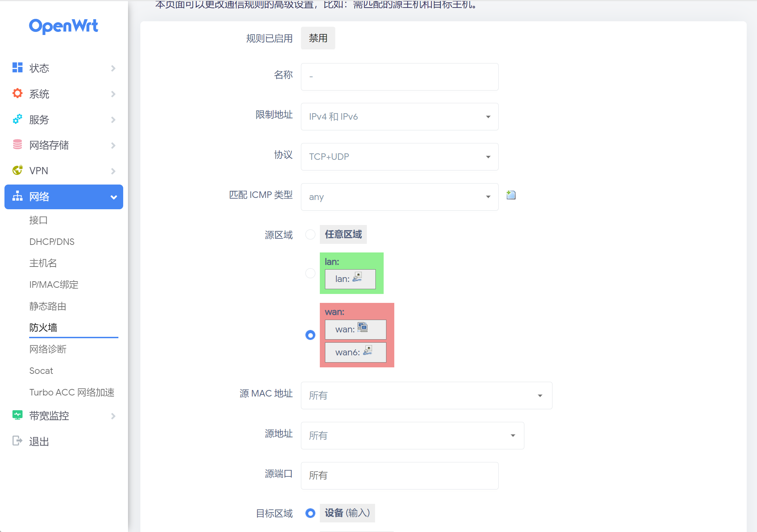Click the 网络存储 database icon

(17, 144)
